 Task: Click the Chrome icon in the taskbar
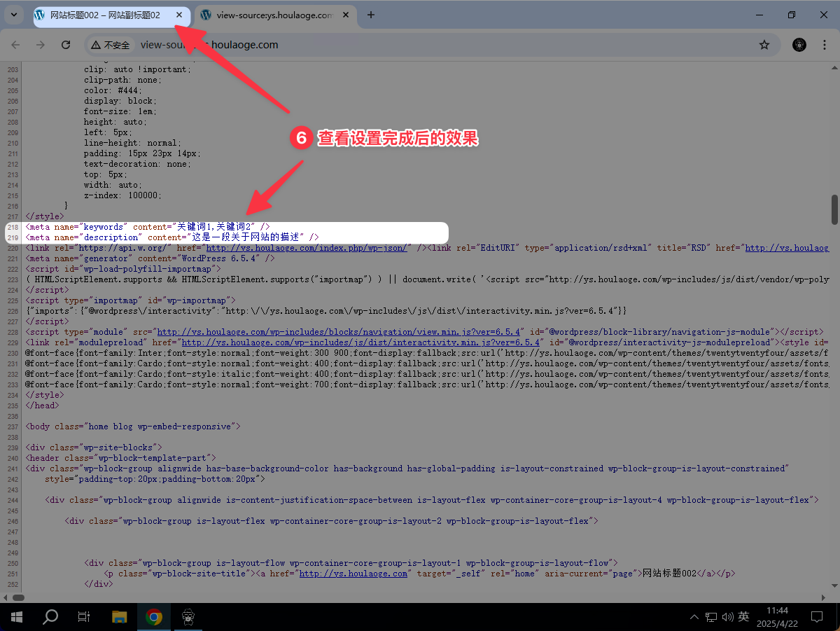point(154,617)
